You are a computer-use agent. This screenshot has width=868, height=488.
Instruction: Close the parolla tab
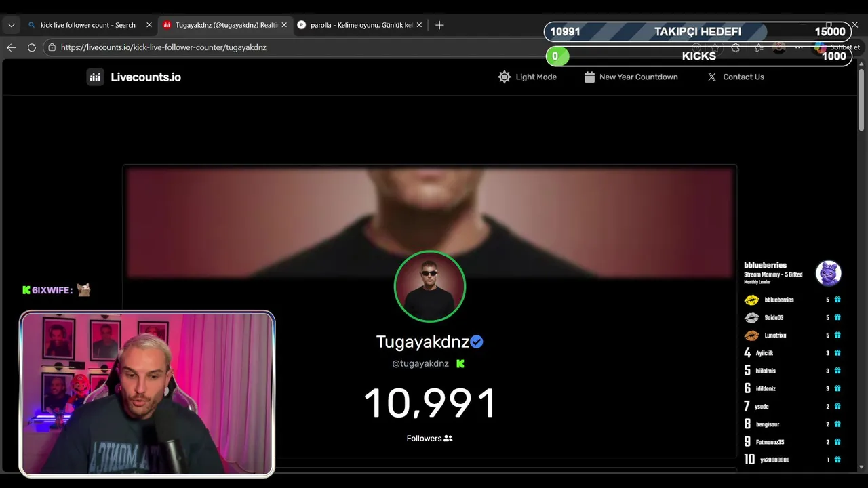tap(419, 25)
